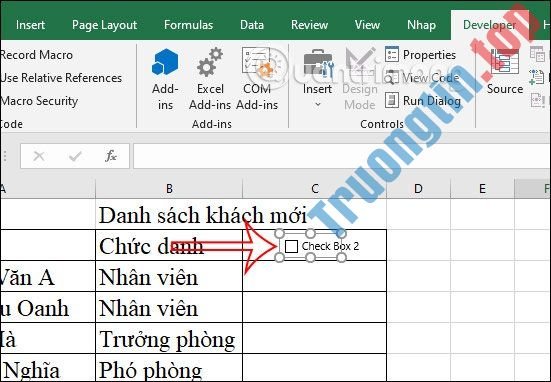Click the cancel X in formula bar
The width and height of the screenshot is (551, 382).
[39, 156]
